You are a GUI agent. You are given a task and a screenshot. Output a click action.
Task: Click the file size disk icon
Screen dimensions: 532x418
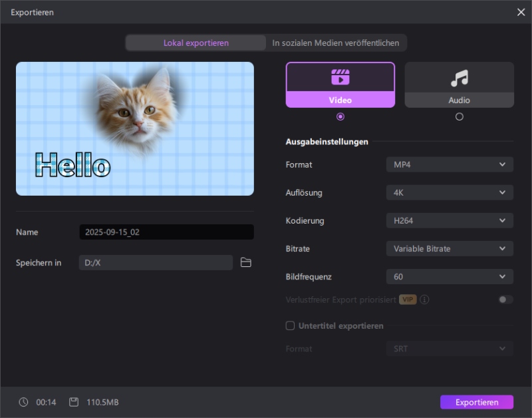click(x=74, y=402)
